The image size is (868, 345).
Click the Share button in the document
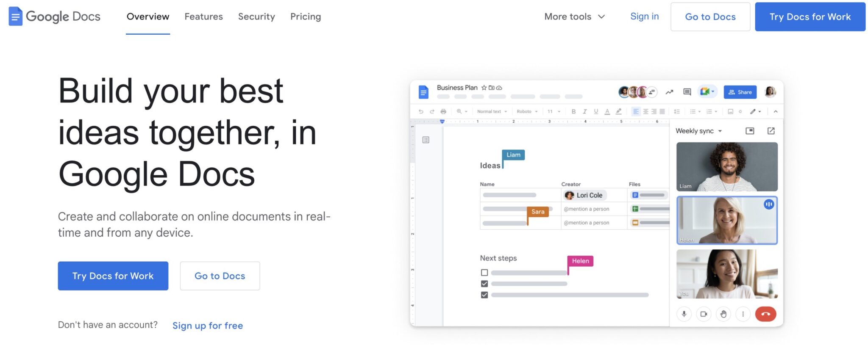tap(740, 92)
